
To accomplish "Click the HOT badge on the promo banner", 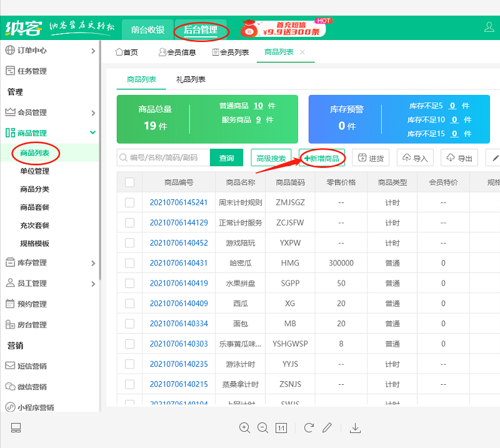I will (x=322, y=20).
